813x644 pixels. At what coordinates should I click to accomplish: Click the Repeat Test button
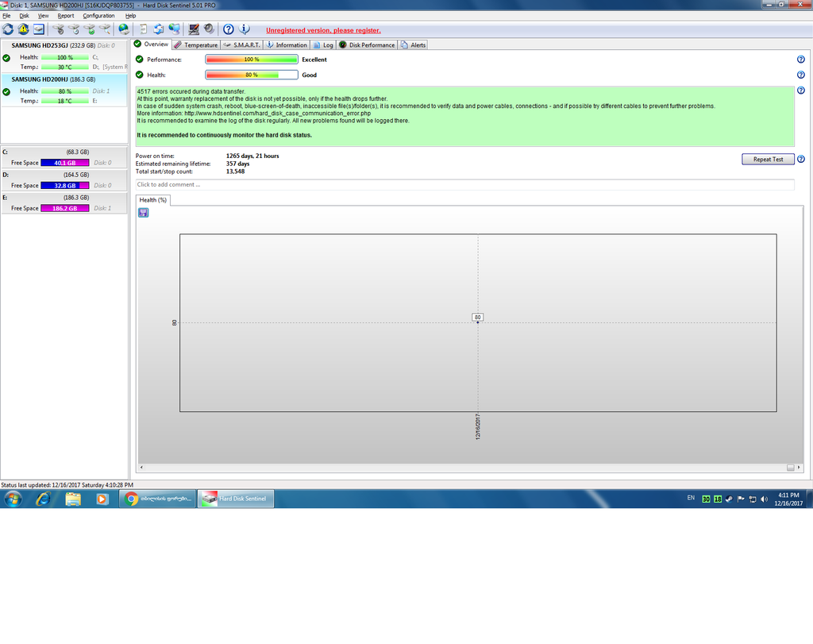tap(768, 159)
